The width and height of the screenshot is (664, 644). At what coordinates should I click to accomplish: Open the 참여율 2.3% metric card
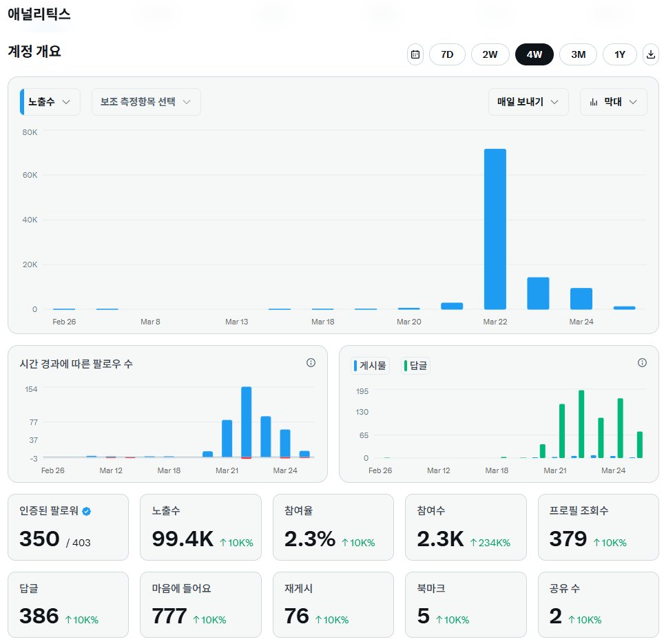[333, 527]
